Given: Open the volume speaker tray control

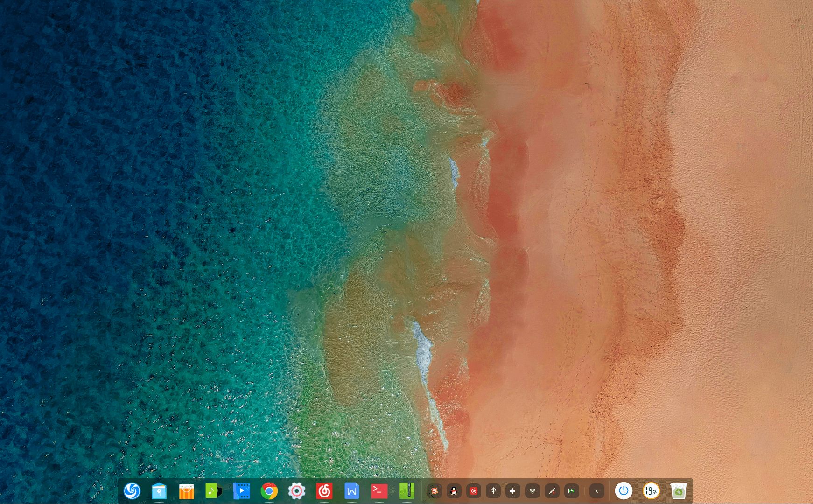Looking at the screenshot, I should pos(512,491).
